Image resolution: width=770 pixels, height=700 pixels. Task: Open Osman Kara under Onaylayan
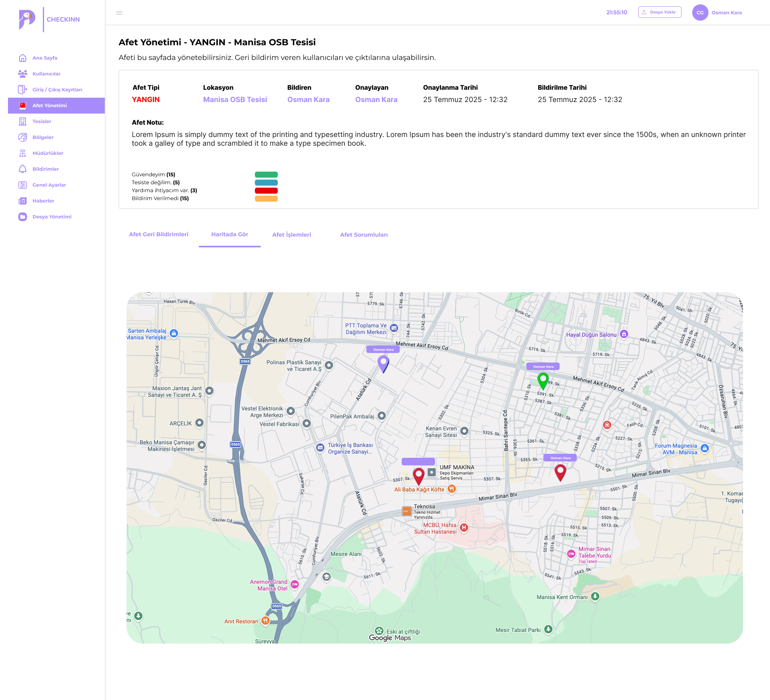coord(376,100)
